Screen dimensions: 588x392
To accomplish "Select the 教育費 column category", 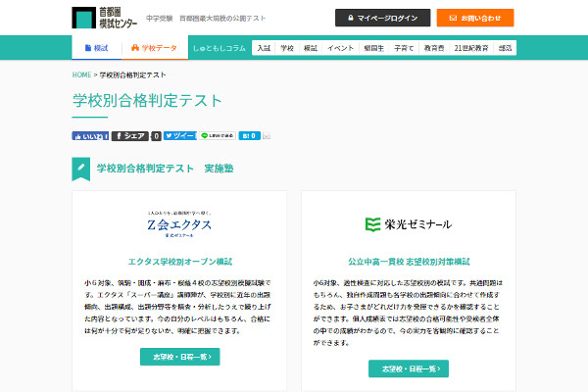I will pyautogui.click(x=434, y=48).
